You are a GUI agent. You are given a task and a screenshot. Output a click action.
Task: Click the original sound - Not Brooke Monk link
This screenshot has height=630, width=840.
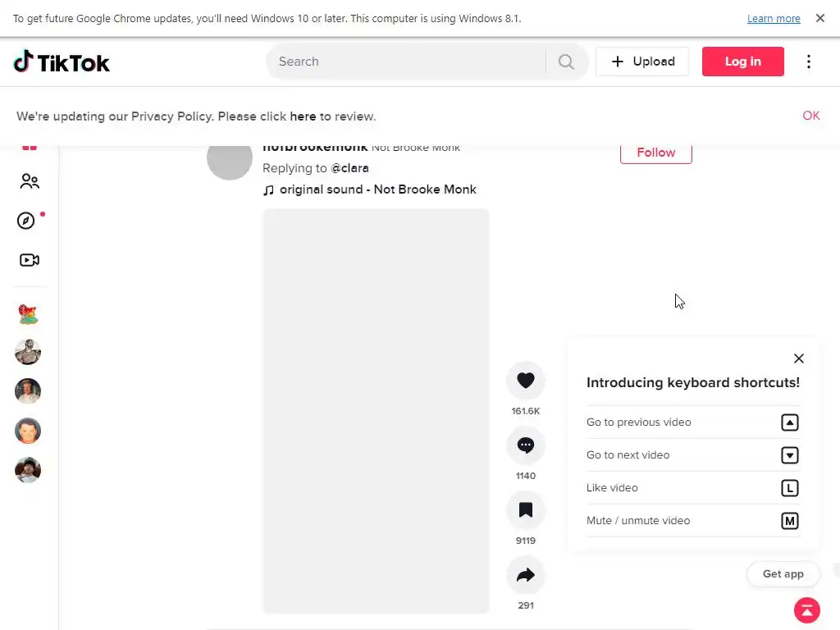point(377,189)
